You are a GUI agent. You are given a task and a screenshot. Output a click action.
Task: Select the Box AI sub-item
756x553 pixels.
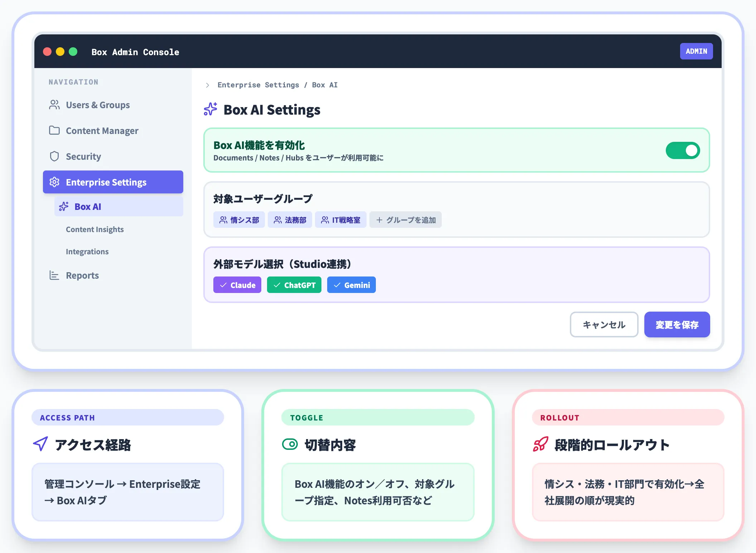tap(119, 206)
